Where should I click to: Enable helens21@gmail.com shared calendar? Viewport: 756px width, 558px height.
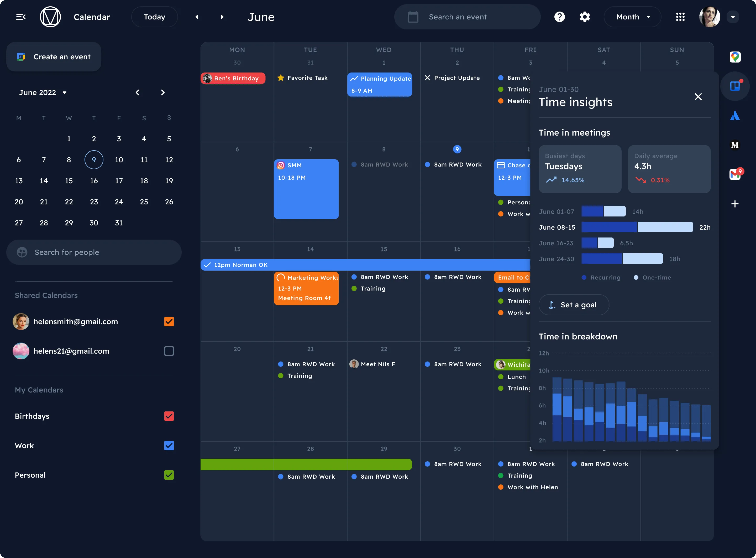(169, 351)
